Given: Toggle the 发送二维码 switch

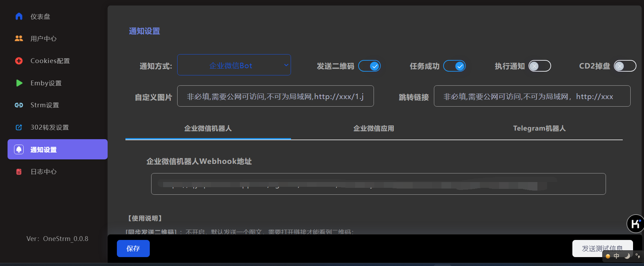Looking at the screenshot, I should [369, 66].
